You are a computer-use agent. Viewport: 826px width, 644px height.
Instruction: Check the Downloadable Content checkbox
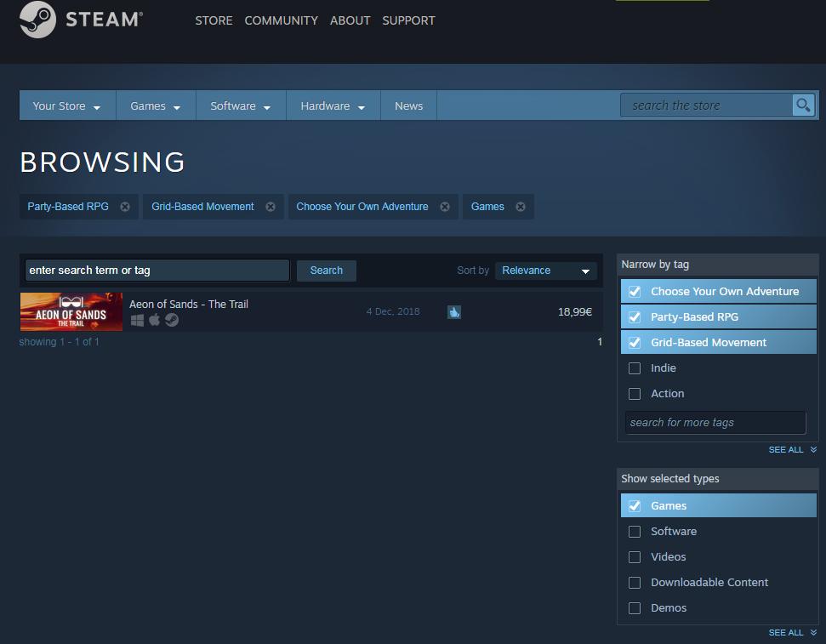point(635,583)
